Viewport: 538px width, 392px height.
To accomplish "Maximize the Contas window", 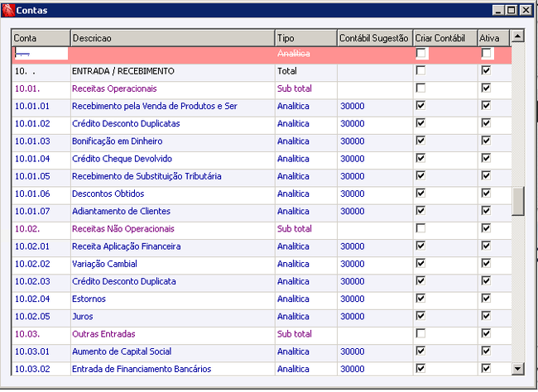I will pos(512,10).
